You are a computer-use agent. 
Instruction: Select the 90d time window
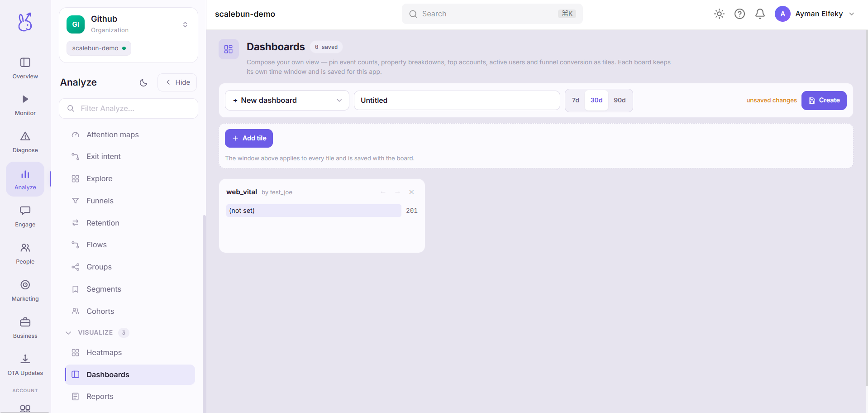click(x=620, y=101)
